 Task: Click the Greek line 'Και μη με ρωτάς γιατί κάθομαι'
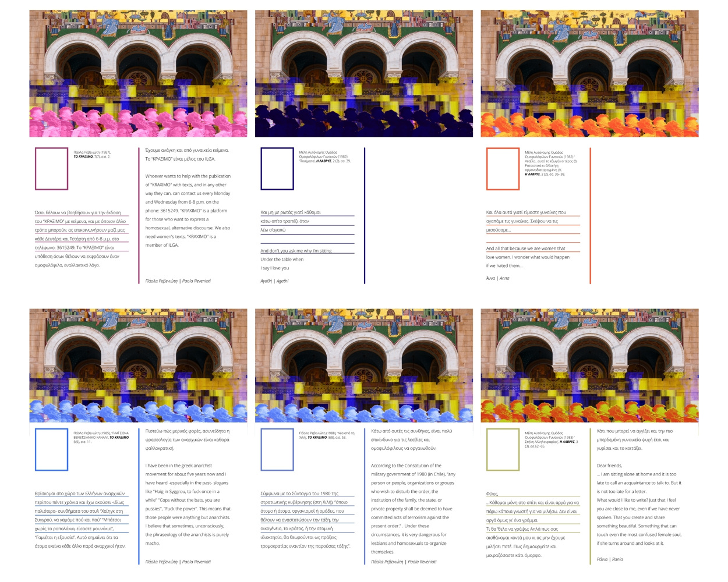point(291,212)
